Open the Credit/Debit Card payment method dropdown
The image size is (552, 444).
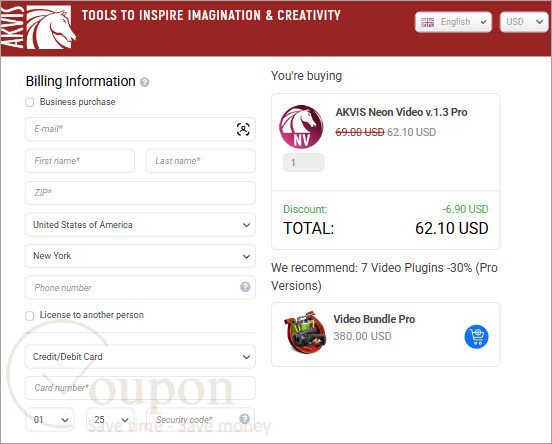[140, 357]
